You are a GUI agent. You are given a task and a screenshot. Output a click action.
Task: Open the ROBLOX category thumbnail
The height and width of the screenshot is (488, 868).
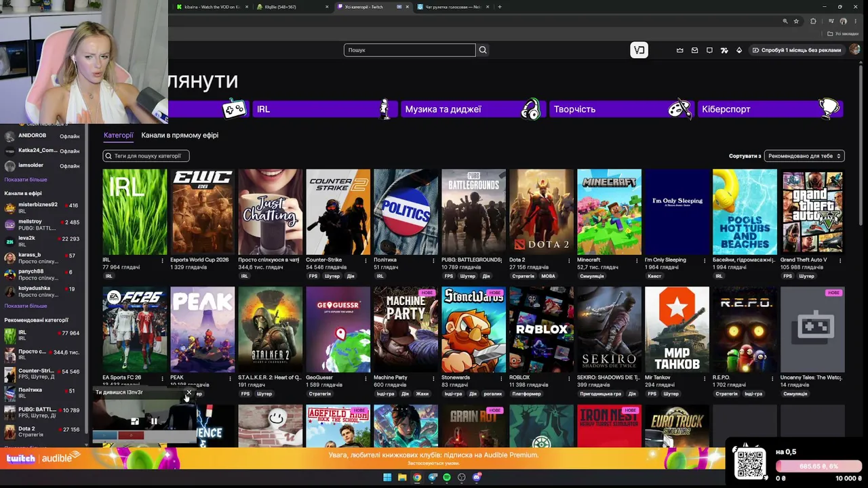pos(541,329)
